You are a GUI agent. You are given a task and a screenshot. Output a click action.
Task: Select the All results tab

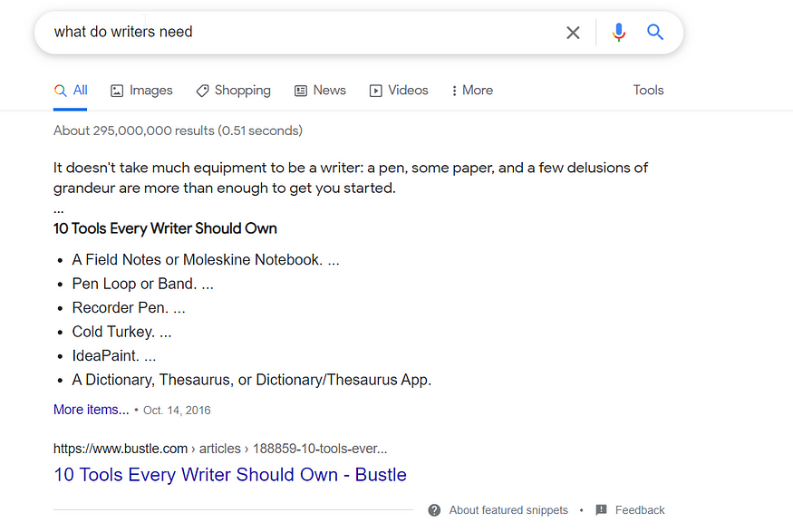pyautogui.click(x=71, y=91)
